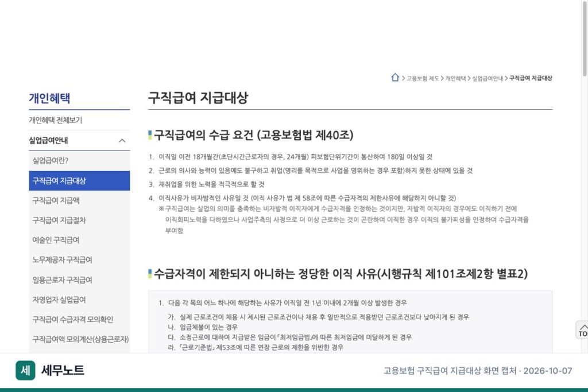Click heading 구직급여의 수급 요건 (고용보험법 제40조)
588x392 pixels.
pos(253,135)
